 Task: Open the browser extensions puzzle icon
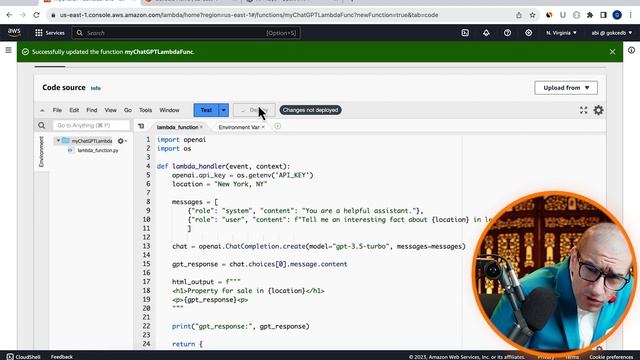point(590,15)
